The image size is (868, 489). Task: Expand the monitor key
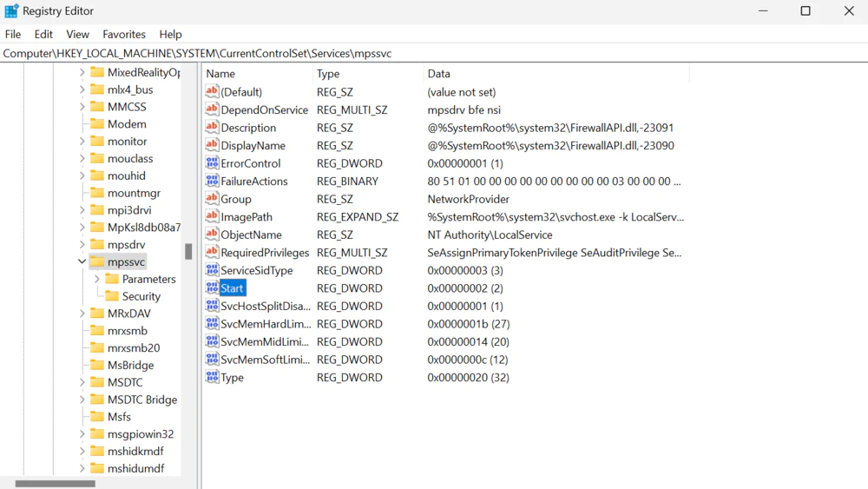82,142
